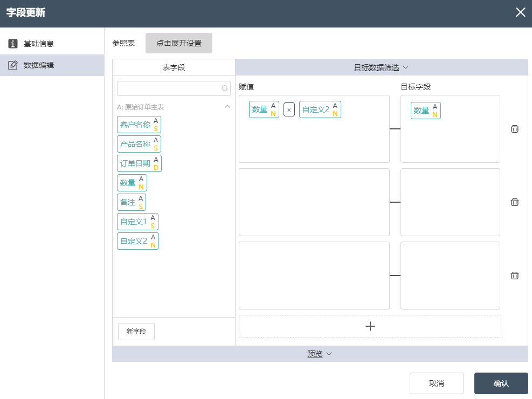Select the 数据编辑 sidebar tab
Screen dimensions: 532x399
click(x=52, y=65)
